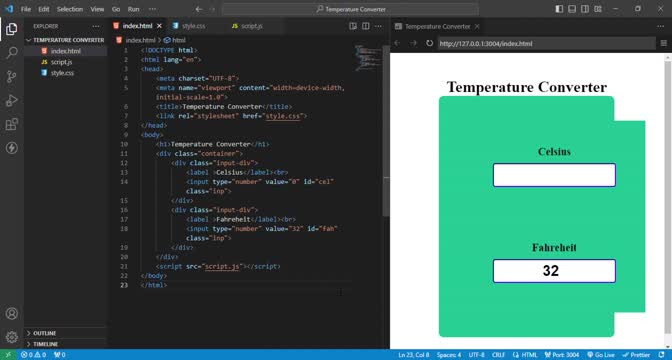This screenshot has height=360, width=672.
Task: Click the Celsius input field
Action: [554, 175]
